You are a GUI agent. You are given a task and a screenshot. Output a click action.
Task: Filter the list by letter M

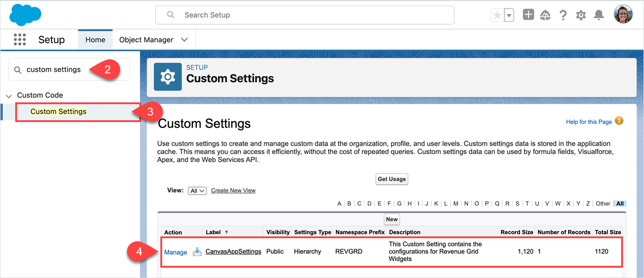[456, 204]
